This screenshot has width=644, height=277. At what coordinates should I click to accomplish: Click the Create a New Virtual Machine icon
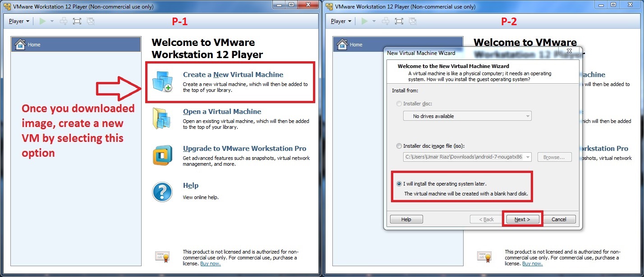[x=163, y=82]
